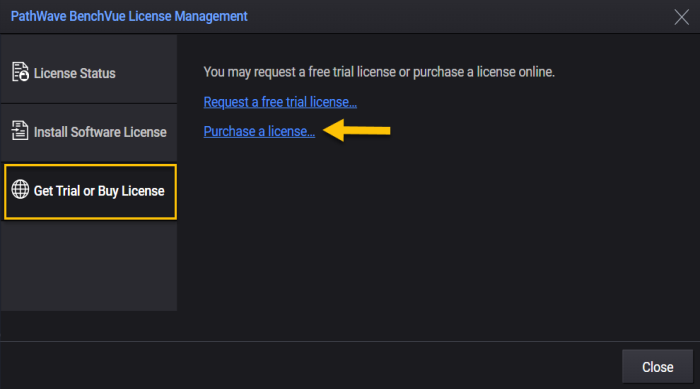Screen dimensions: 700x389
Task: Open Request a free trial license link
Action: coord(280,102)
